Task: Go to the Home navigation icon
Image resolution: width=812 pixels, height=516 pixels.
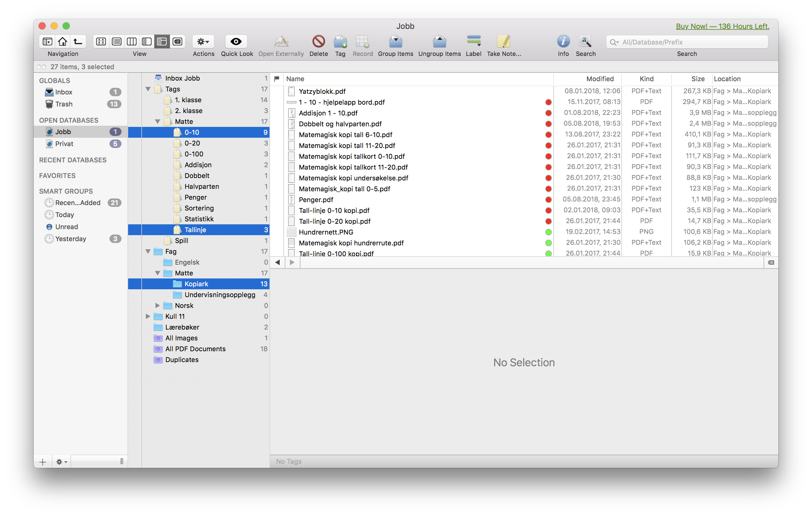Action: [x=62, y=42]
